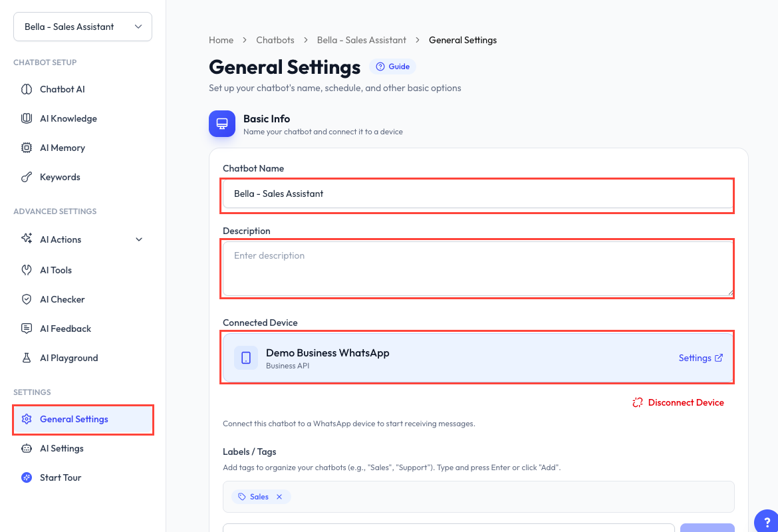
Task: Click the General Settings gear icon
Action: tap(27, 420)
